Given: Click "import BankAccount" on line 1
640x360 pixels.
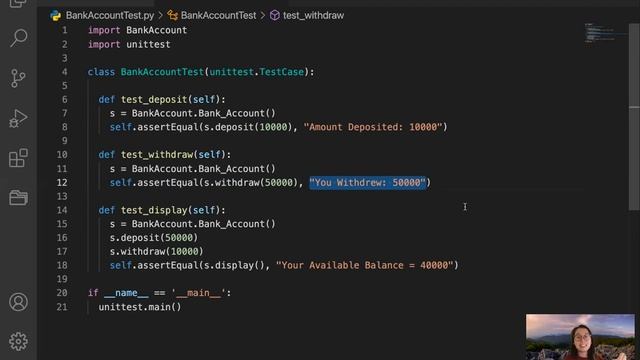Looking at the screenshot, I should point(137,30).
